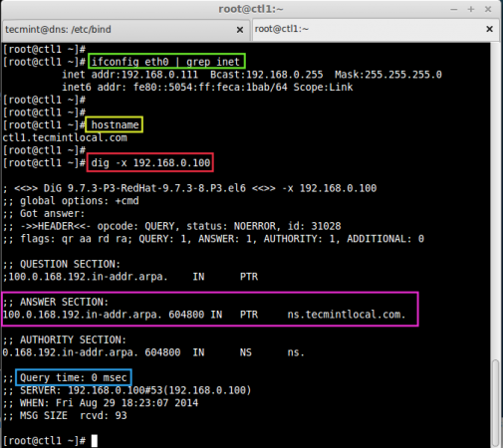Screen dimensions: 503x448
Task: Maximize the terminal window with plus icon
Action: click(471, 9)
